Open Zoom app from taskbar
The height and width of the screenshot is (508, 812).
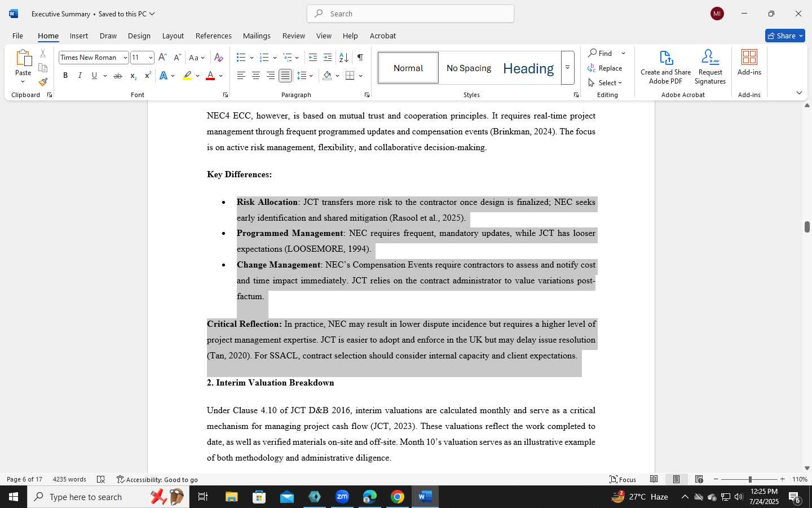(x=342, y=497)
